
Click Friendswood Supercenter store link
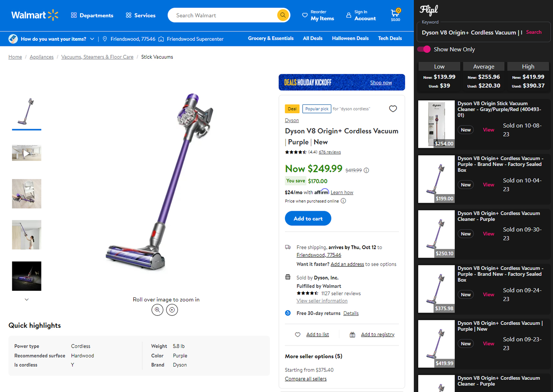(x=191, y=39)
